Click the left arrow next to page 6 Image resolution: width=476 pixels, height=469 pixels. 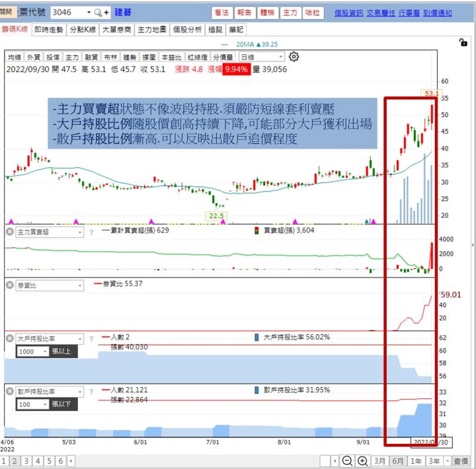[x=71, y=461]
